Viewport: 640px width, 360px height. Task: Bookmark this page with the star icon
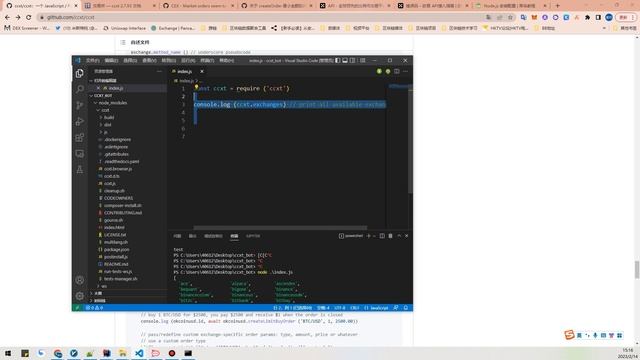510,18
